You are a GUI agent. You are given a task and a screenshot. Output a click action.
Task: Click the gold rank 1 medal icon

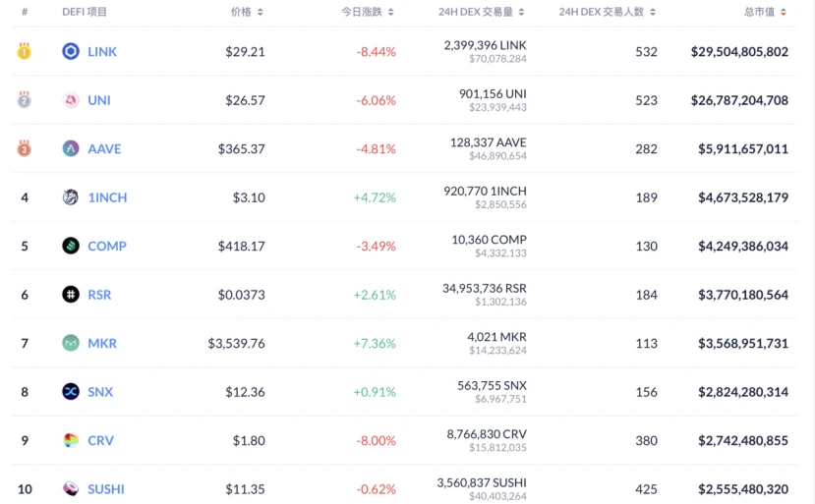(x=24, y=51)
